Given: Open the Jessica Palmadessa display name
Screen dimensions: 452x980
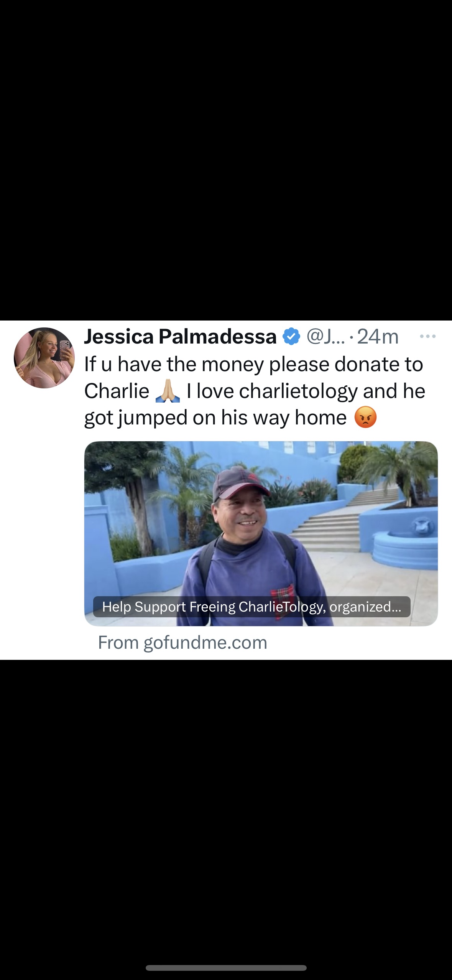Looking at the screenshot, I should 180,337.
